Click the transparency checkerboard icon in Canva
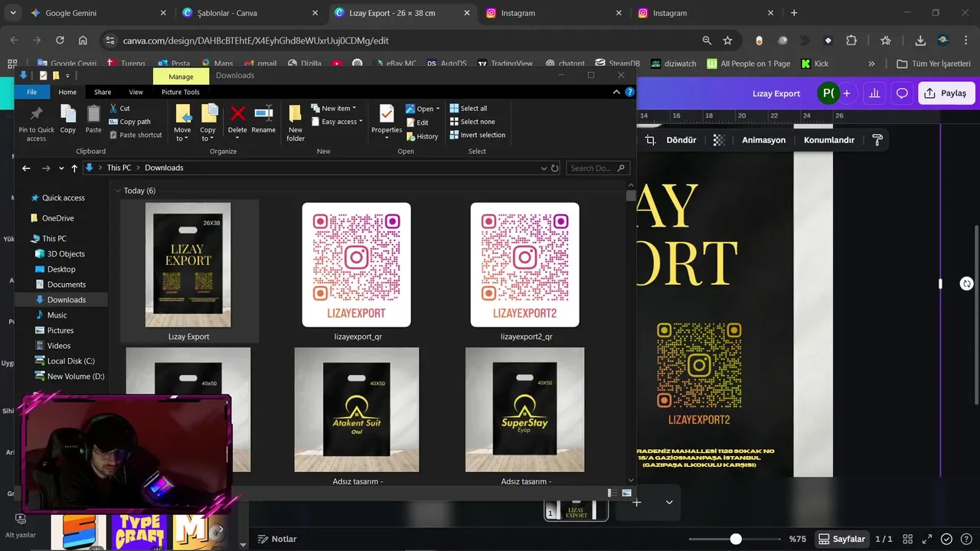 pos(719,140)
